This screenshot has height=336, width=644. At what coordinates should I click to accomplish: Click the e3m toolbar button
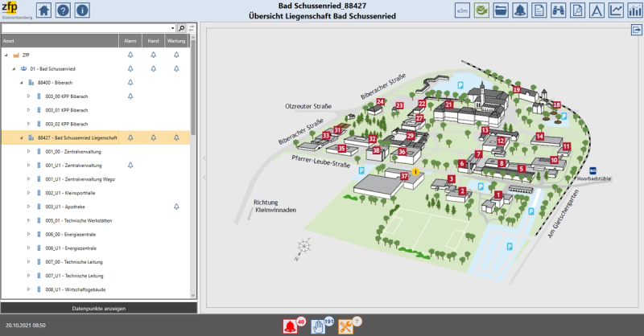[x=462, y=10]
